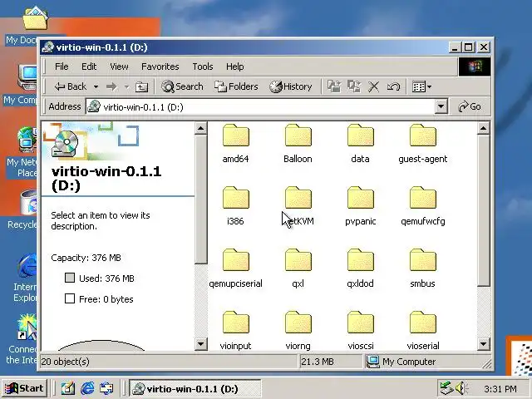This screenshot has height=399, width=532.
Task: Open the View menu
Action: pyautogui.click(x=119, y=66)
